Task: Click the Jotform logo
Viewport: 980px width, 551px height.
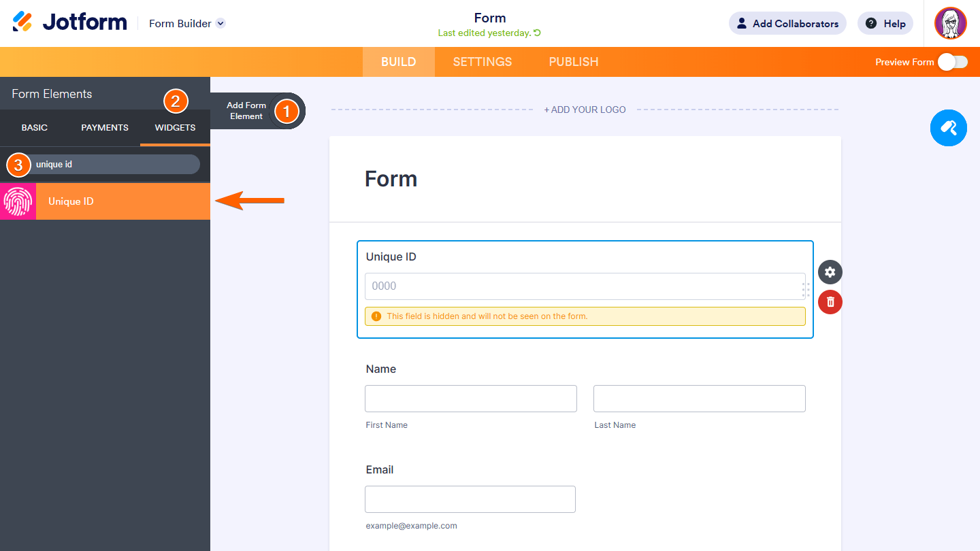Action: (x=69, y=22)
